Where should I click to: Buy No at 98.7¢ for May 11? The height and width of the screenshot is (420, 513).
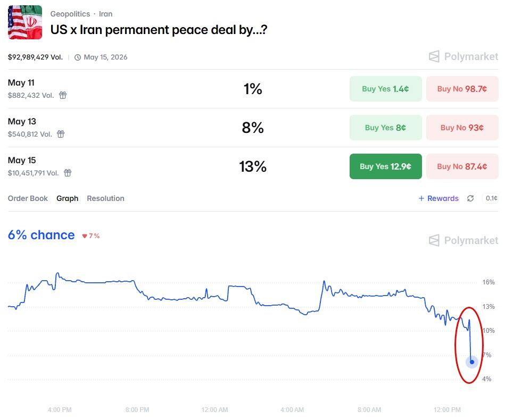point(462,89)
